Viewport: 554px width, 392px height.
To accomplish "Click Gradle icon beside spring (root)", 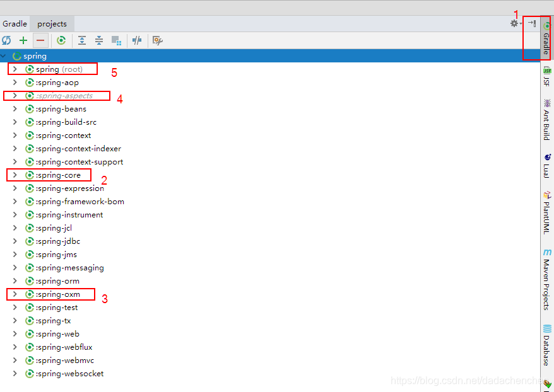I will (x=30, y=69).
